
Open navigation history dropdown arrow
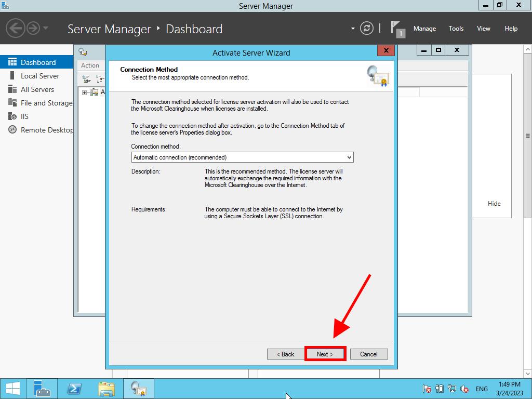click(46, 28)
